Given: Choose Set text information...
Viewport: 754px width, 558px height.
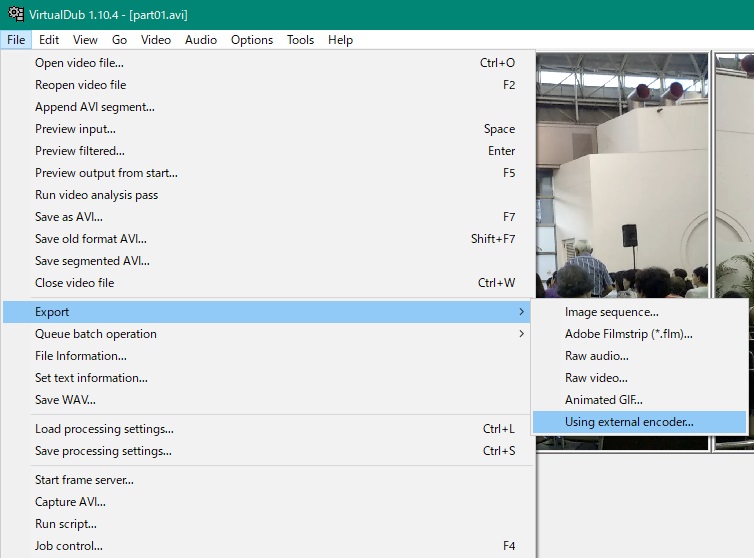Looking at the screenshot, I should [268, 378].
